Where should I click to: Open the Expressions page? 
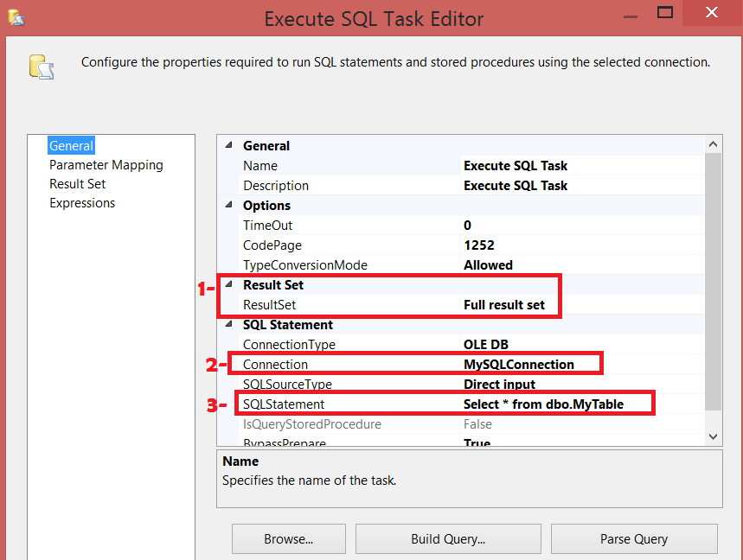click(82, 202)
